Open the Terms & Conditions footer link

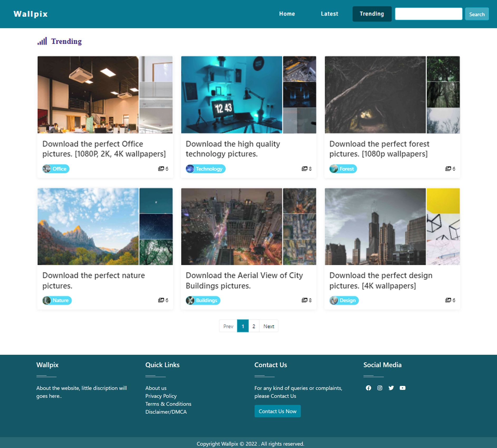coord(168,404)
